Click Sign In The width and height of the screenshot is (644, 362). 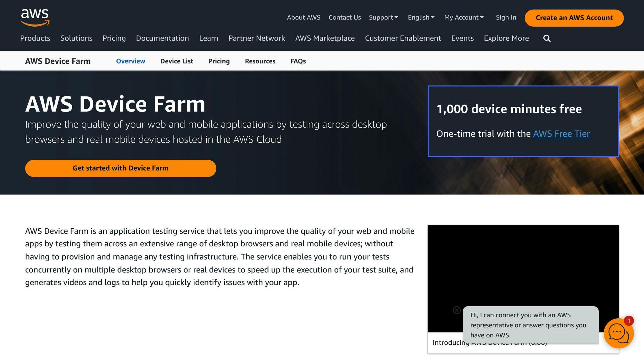pyautogui.click(x=506, y=18)
